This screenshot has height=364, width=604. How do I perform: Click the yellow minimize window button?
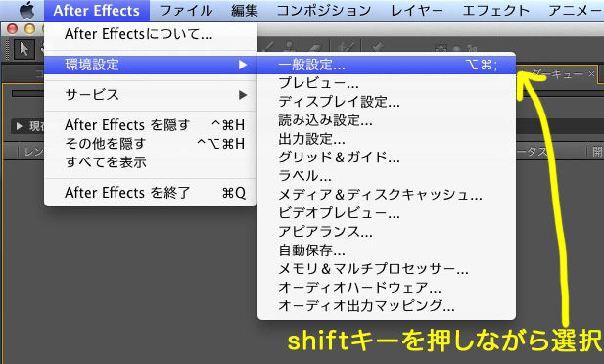(x=29, y=29)
